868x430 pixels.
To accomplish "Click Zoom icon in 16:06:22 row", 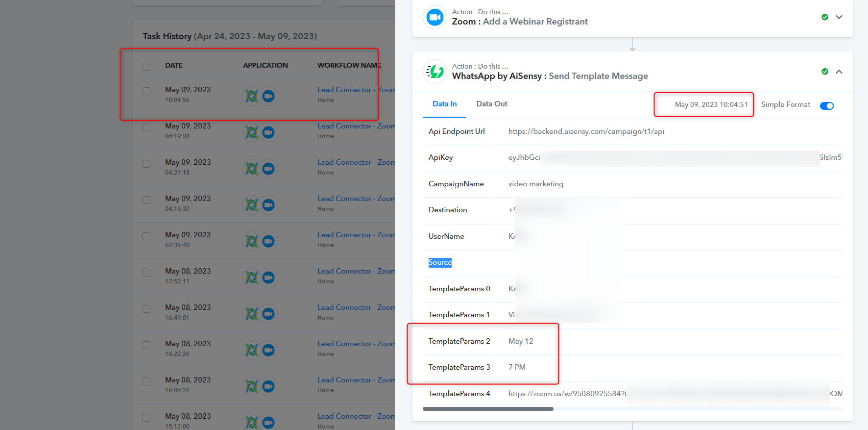I will tap(268, 386).
